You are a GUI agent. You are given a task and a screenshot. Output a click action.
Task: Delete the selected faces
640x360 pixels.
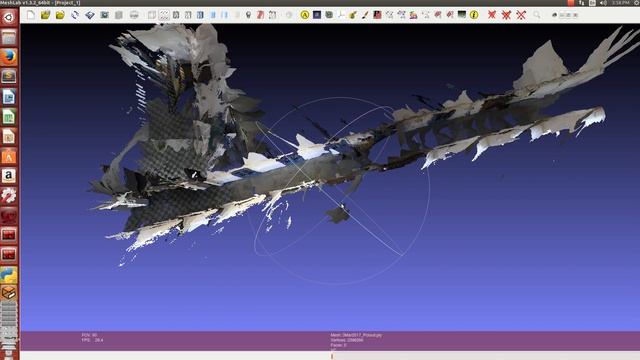pos(492,15)
